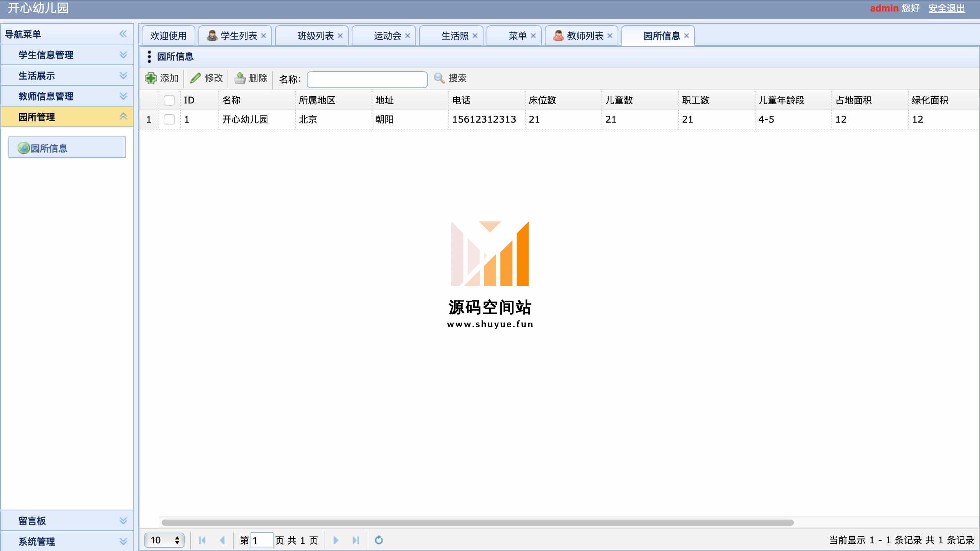This screenshot has width=980, height=551.
Task: Go to previous page of results
Action: [222, 540]
